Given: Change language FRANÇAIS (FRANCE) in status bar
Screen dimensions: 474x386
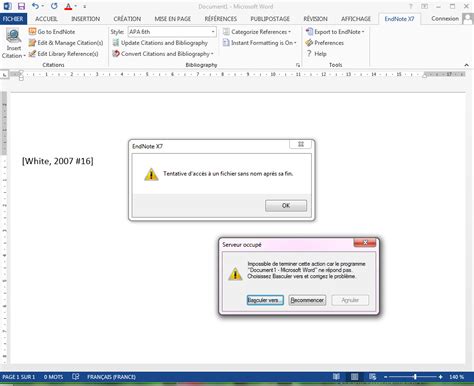Looking at the screenshot, I should [111, 377].
